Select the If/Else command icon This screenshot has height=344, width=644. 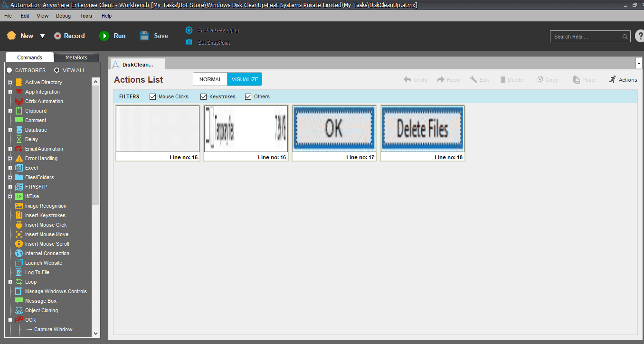tap(19, 196)
